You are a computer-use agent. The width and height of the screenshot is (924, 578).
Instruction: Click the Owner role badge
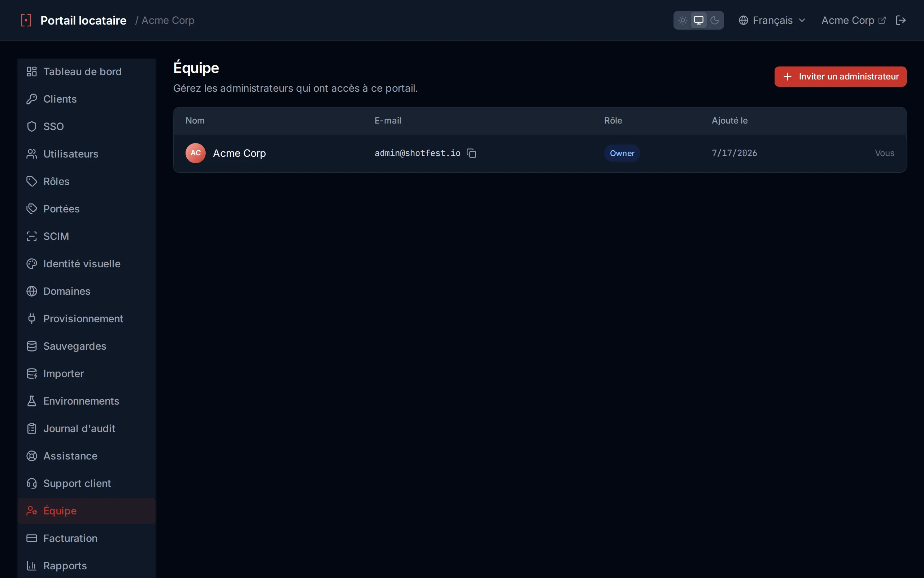(622, 153)
